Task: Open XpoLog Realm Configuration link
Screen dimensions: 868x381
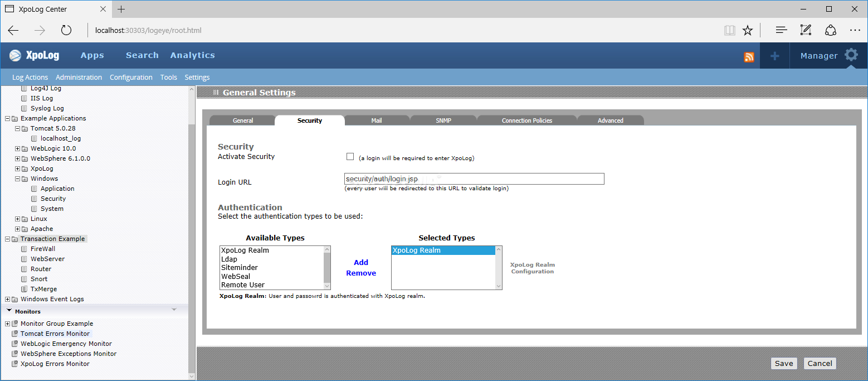Action: point(533,268)
